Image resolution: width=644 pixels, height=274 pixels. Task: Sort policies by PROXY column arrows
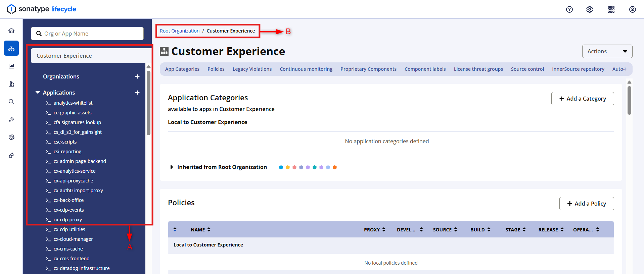(x=384, y=230)
